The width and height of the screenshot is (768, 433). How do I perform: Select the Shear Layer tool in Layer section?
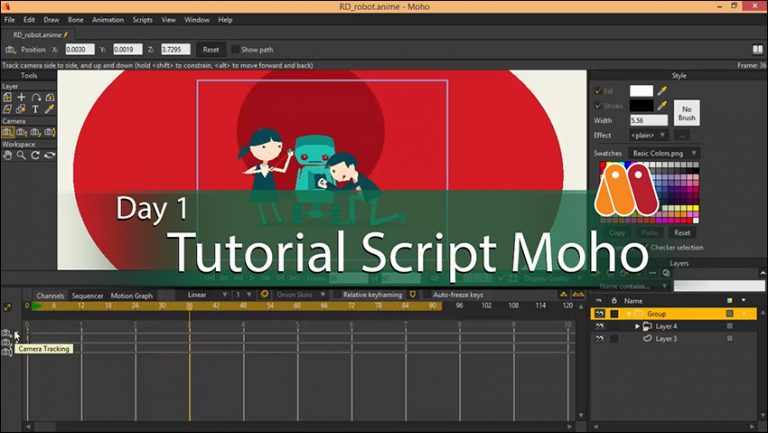pos(7,109)
